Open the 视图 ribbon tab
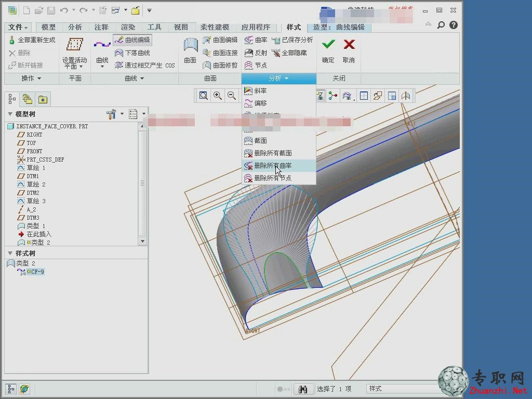 pos(181,27)
